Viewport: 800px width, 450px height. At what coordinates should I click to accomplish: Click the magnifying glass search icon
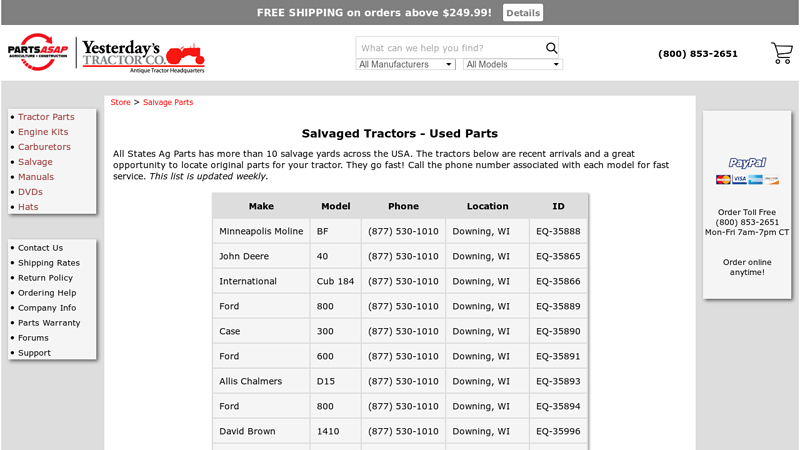(551, 48)
